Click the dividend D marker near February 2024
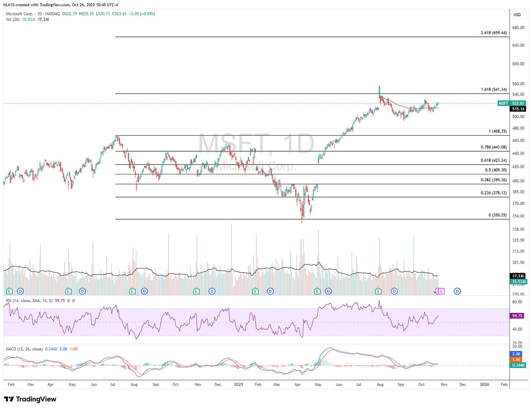 tap(20, 291)
